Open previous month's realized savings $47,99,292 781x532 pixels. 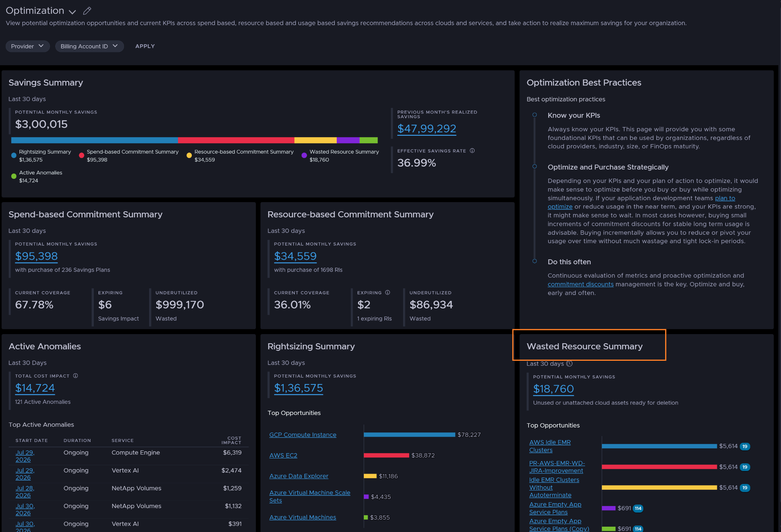(x=427, y=129)
